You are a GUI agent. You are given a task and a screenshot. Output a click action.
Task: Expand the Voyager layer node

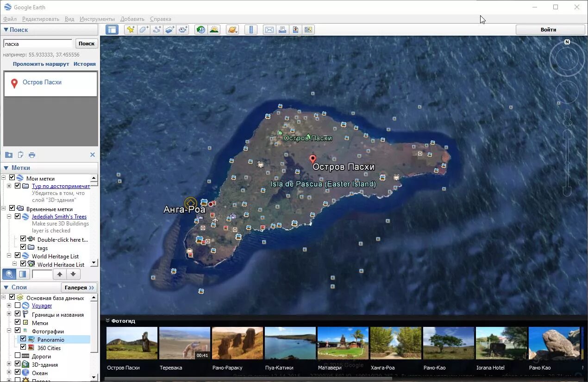point(9,306)
